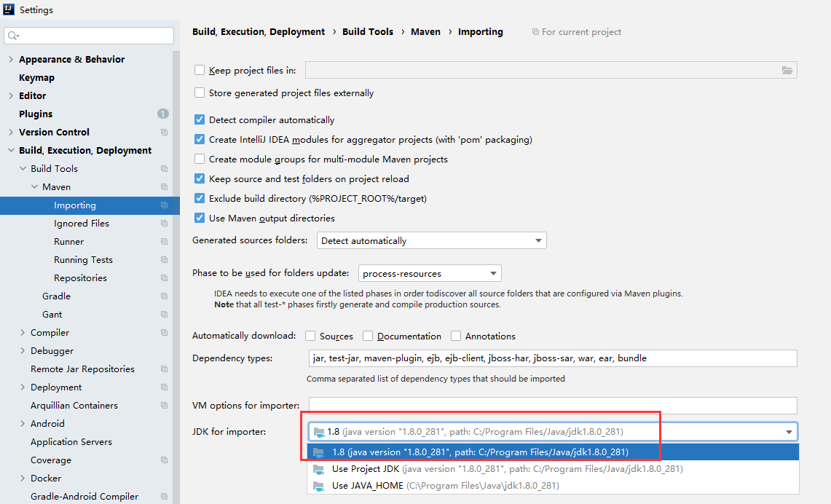Open the Generated sources folders dropdown
831x504 pixels.
pos(431,240)
